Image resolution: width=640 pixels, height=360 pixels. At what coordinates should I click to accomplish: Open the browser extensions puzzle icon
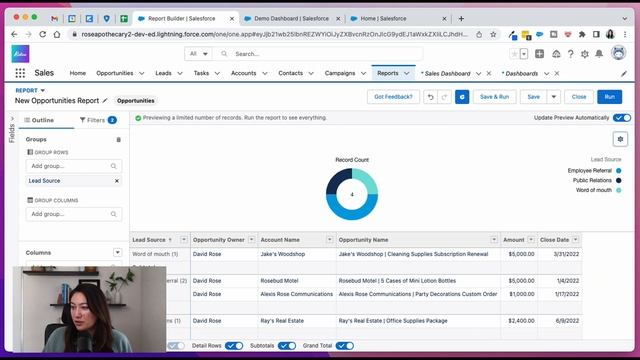click(582, 34)
